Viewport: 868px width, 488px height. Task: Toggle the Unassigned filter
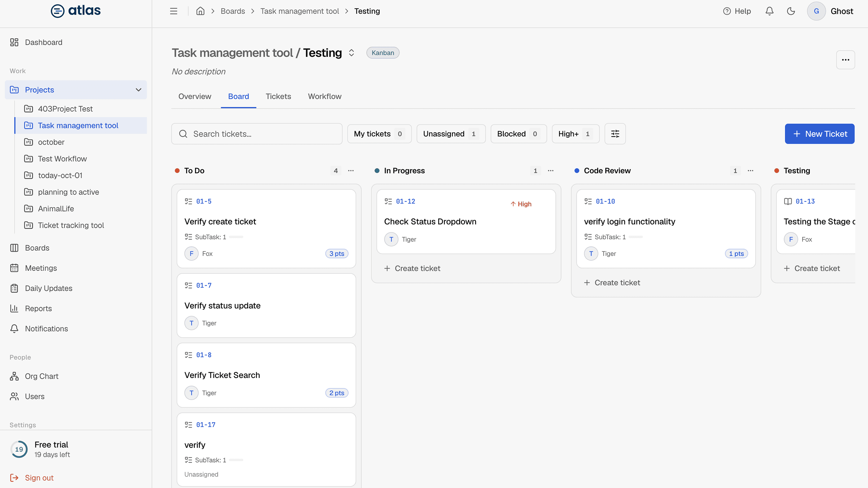coord(451,134)
